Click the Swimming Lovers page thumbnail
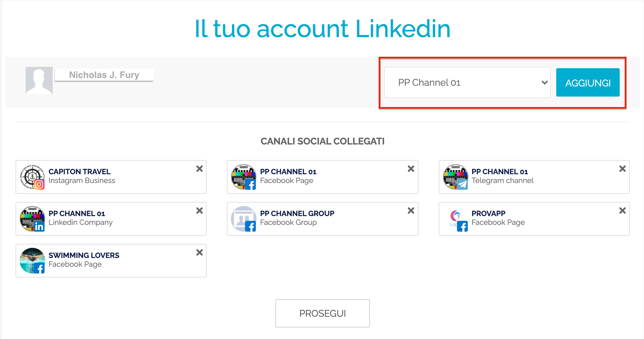 point(32,261)
